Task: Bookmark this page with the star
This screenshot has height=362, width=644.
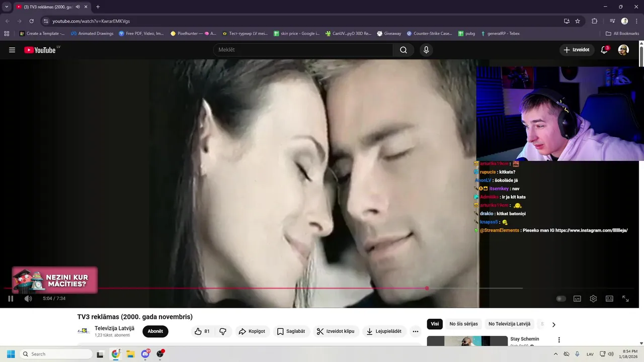Action: click(578, 21)
